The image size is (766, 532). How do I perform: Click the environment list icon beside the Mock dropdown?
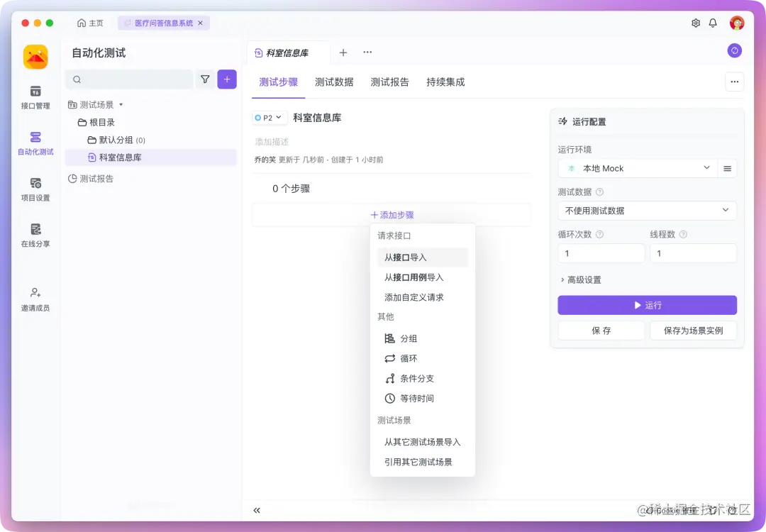pos(727,168)
